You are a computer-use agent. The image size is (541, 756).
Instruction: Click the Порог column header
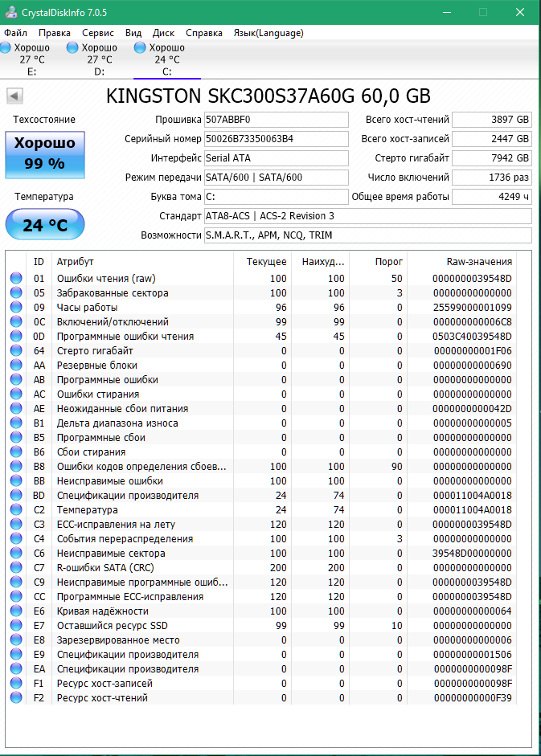point(379,262)
